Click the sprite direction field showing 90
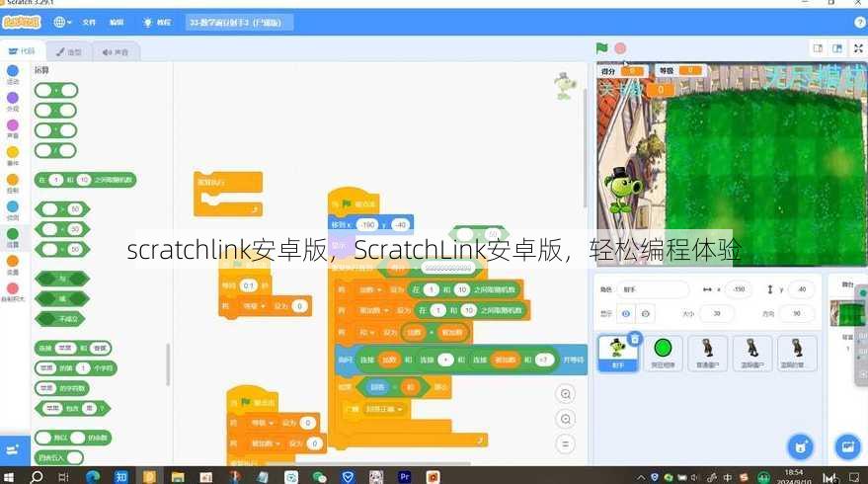This screenshot has width=868, height=484. (797, 313)
